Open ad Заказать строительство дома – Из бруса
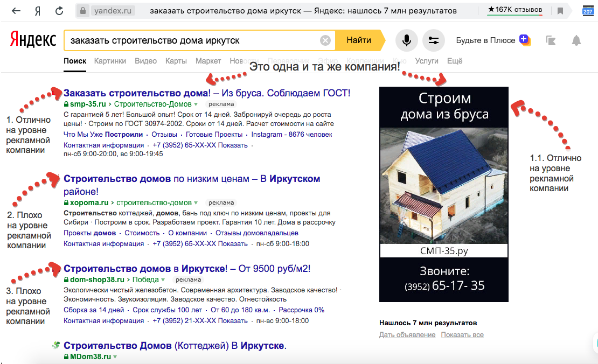598x364 pixels. point(207,93)
